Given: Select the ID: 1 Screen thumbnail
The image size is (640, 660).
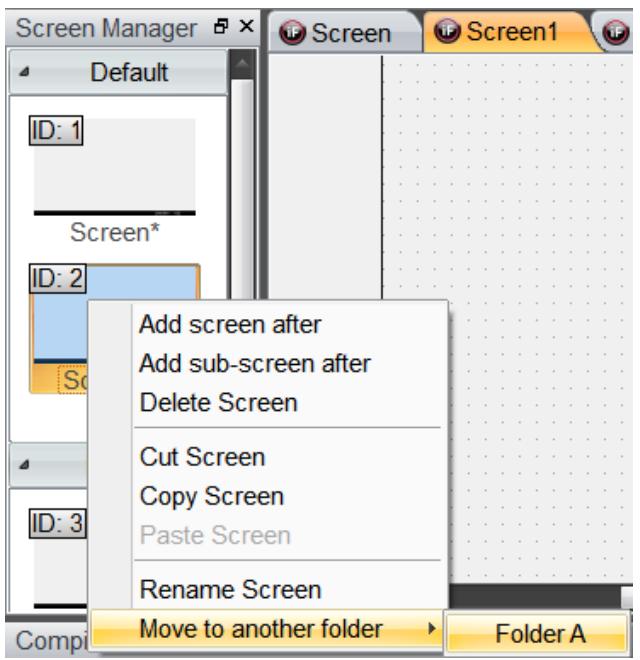Looking at the screenshot, I should point(114,166).
